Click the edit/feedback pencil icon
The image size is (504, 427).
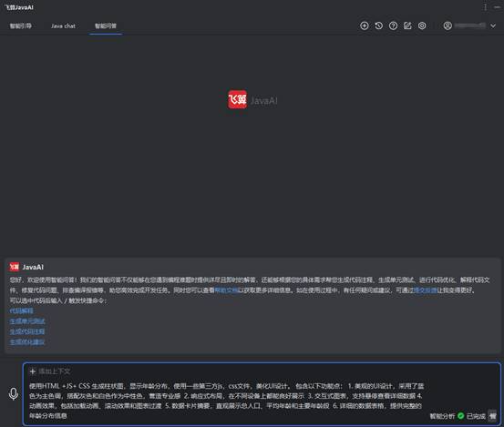(x=407, y=25)
